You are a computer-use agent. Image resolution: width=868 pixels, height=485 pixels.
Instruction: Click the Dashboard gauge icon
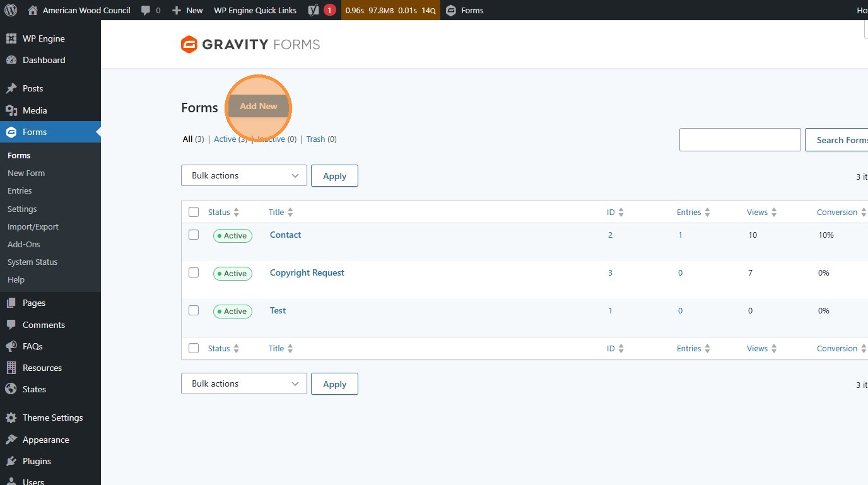(x=11, y=60)
